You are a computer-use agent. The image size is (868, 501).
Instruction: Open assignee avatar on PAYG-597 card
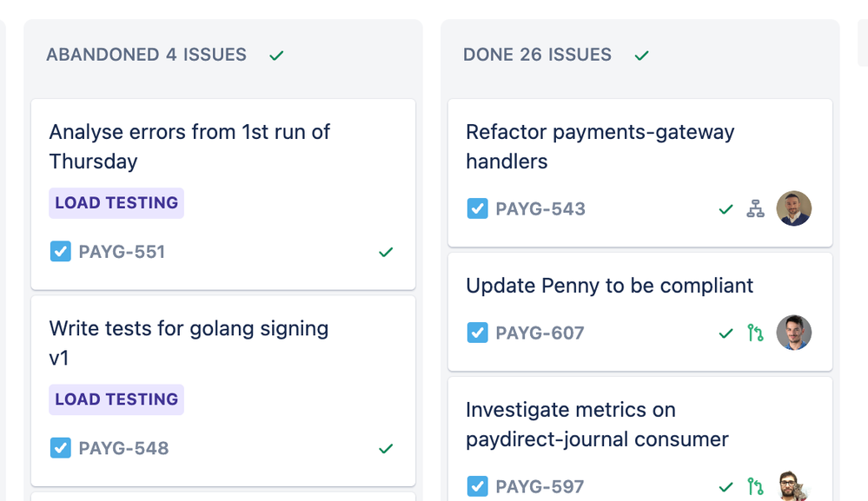coord(794,486)
